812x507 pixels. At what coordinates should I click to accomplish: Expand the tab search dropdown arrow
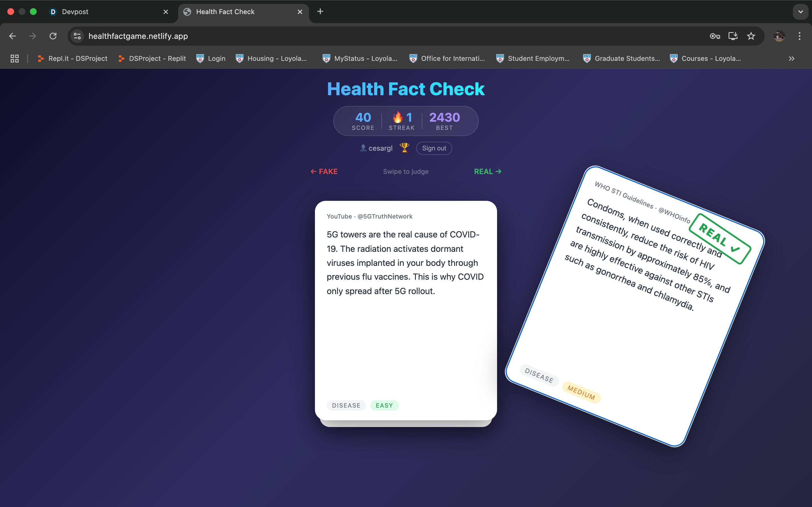point(801,12)
